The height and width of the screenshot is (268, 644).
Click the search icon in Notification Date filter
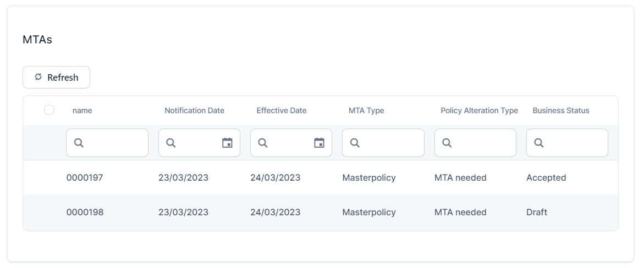171,143
